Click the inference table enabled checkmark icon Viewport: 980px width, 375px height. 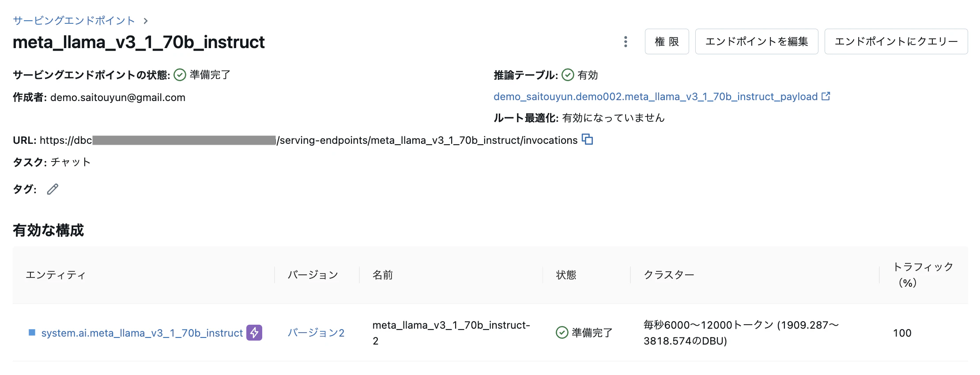568,75
